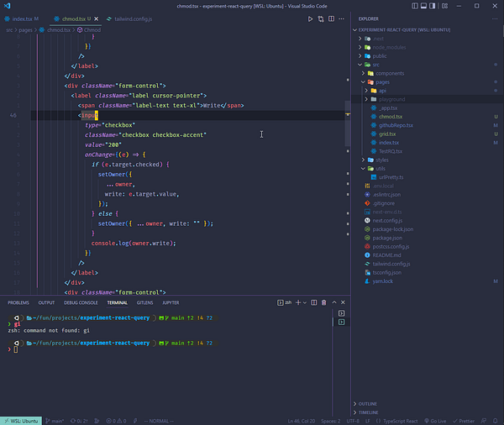The width and height of the screenshot is (504, 425).
Task: Expand the node_modules folder
Action: 360,47
